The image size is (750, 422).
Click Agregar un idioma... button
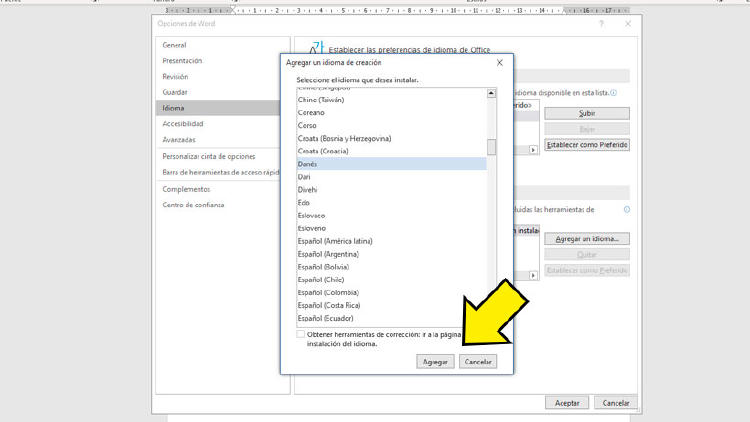pos(587,239)
